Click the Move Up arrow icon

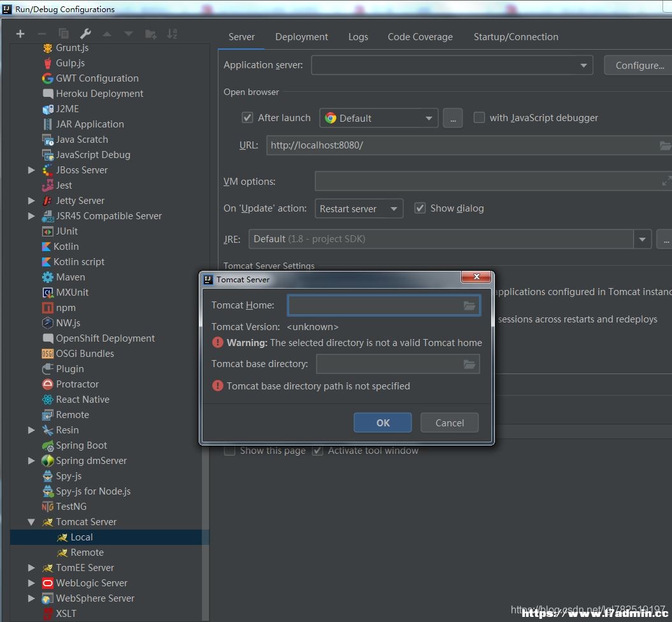(107, 34)
